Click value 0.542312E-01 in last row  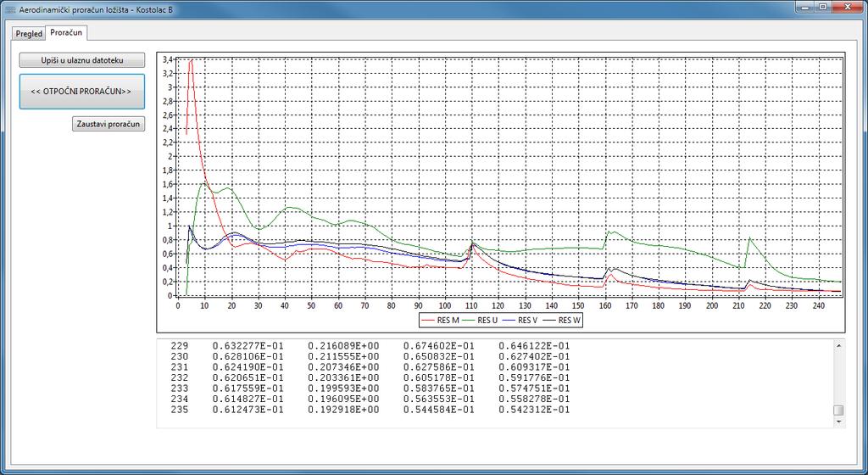(534, 410)
